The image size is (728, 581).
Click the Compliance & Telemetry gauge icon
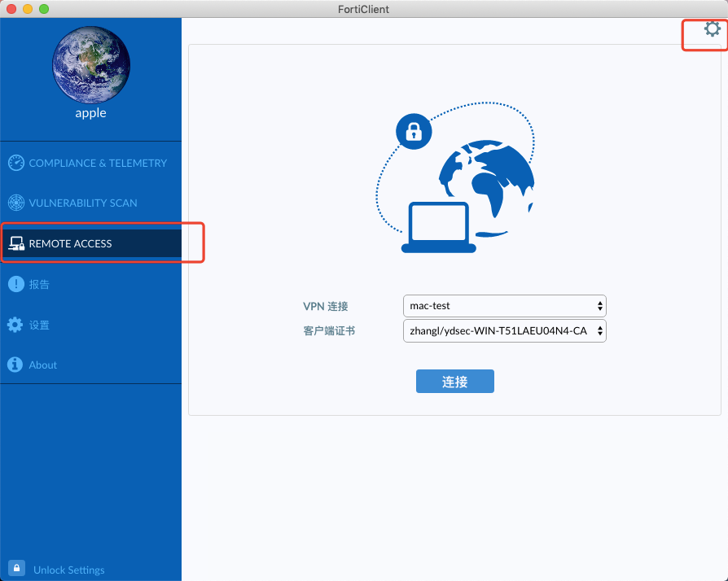click(16, 163)
